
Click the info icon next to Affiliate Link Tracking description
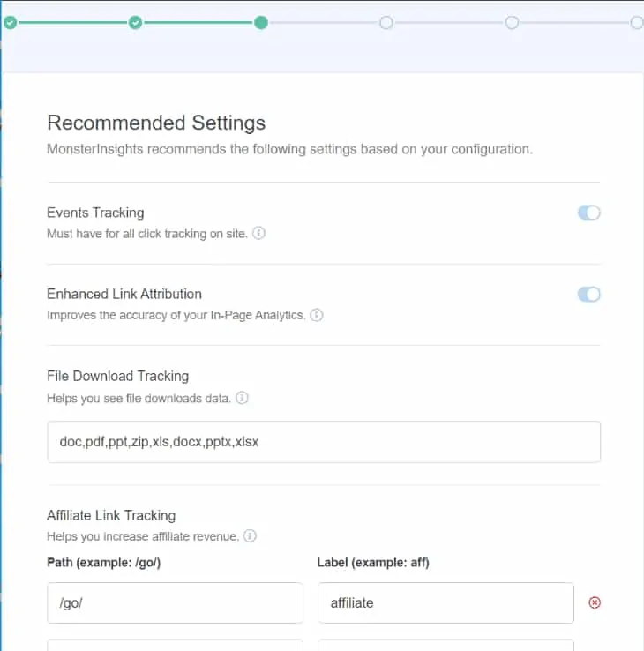pos(250,536)
